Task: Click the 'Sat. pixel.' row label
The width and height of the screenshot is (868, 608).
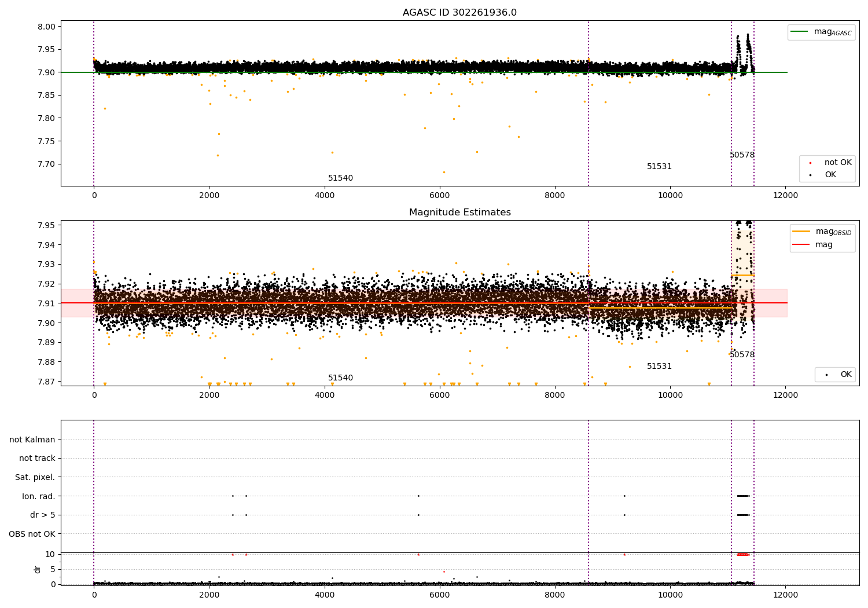Action: pyautogui.click(x=35, y=478)
